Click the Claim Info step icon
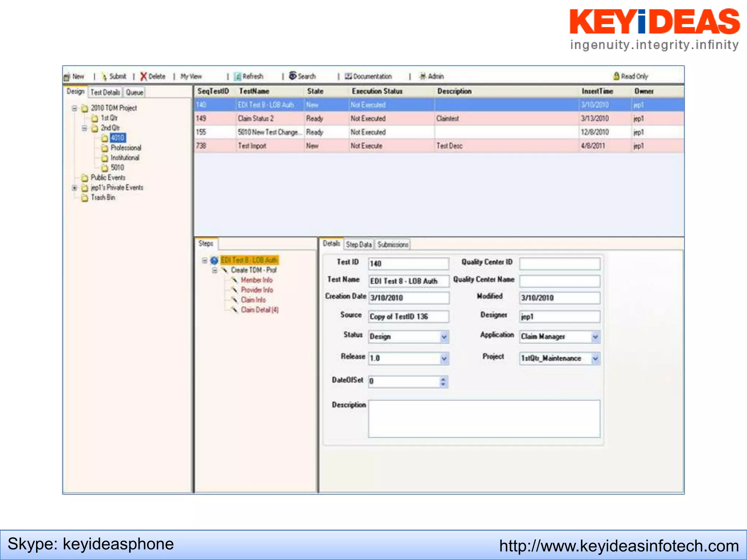 click(x=235, y=300)
